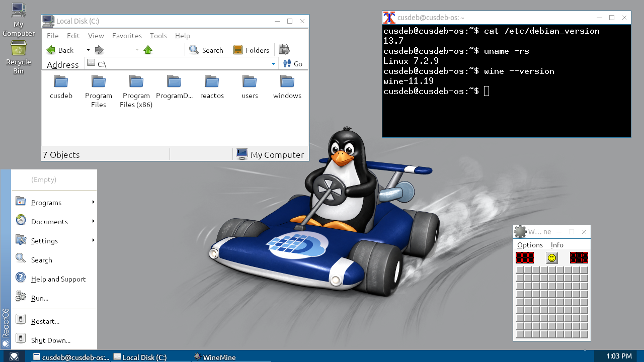Select the Recycle Bin desktop icon
This screenshot has width=644, height=362.
point(19,58)
